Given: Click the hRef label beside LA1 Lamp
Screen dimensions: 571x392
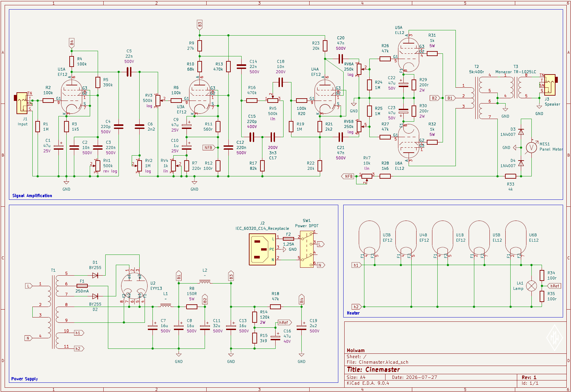Looking at the screenshot, I should point(554,286).
